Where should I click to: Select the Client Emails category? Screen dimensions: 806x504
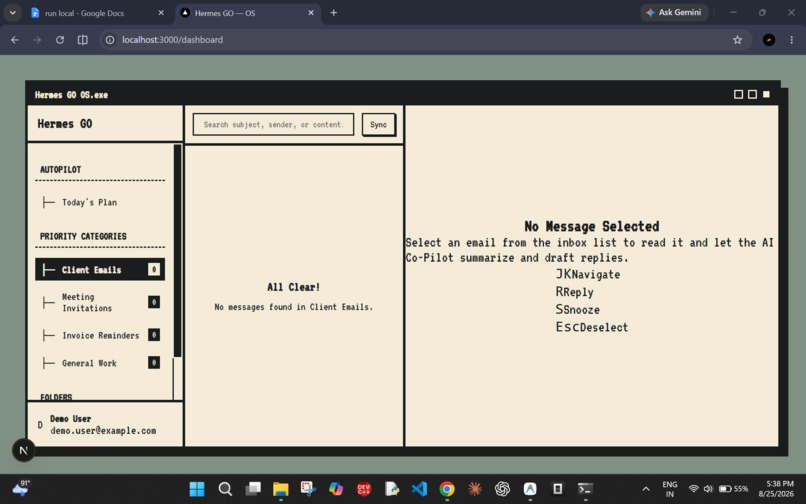(x=100, y=269)
